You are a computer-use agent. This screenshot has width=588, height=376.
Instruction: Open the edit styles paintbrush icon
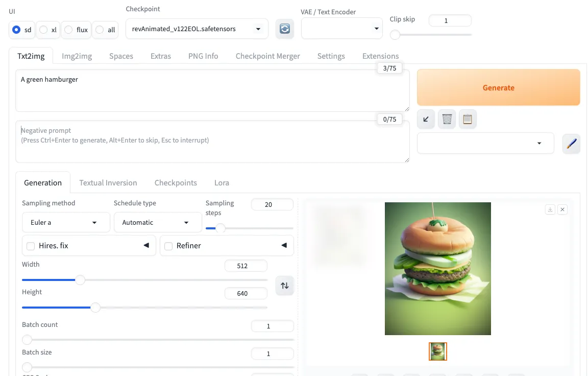click(x=571, y=144)
